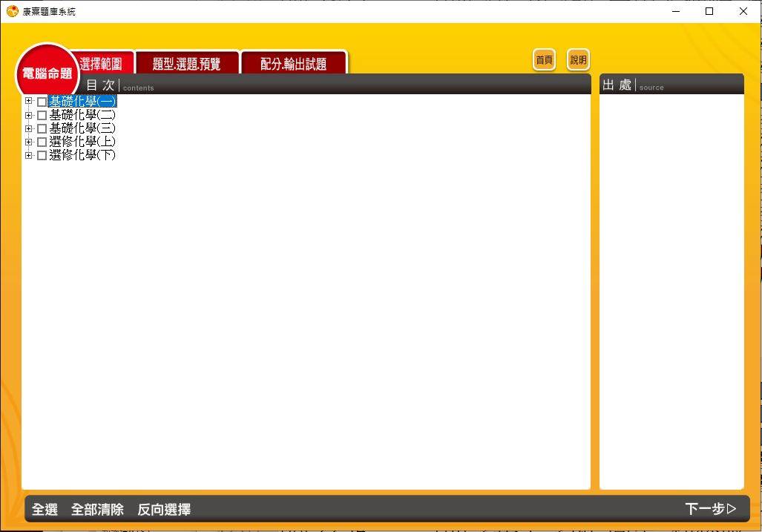The image size is (762, 532).
Task: Check the 基礎化學(三) checkbox
Action: click(x=42, y=128)
